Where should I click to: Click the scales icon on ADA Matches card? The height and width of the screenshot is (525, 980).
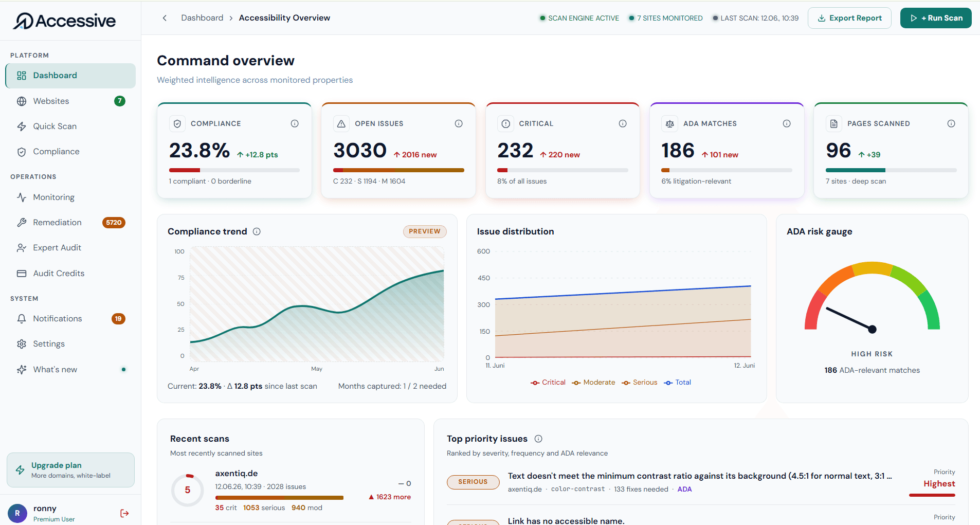click(x=669, y=123)
